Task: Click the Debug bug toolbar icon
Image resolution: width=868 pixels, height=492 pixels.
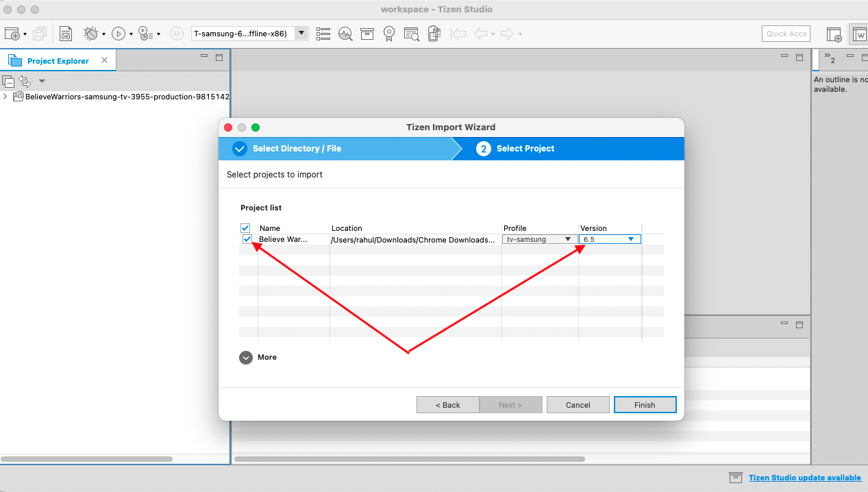Action: click(x=90, y=34)
